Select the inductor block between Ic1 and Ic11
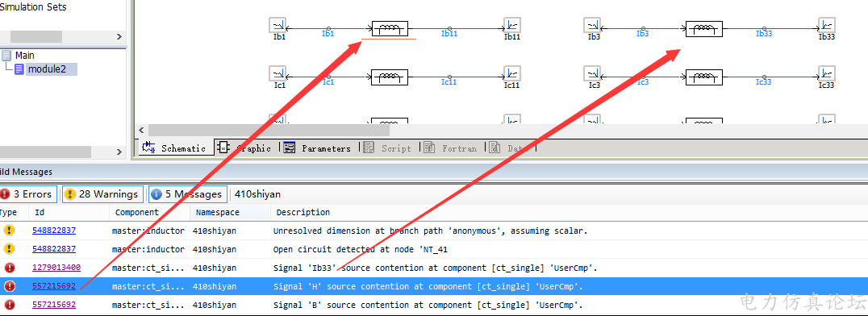 tap(389, 77)
